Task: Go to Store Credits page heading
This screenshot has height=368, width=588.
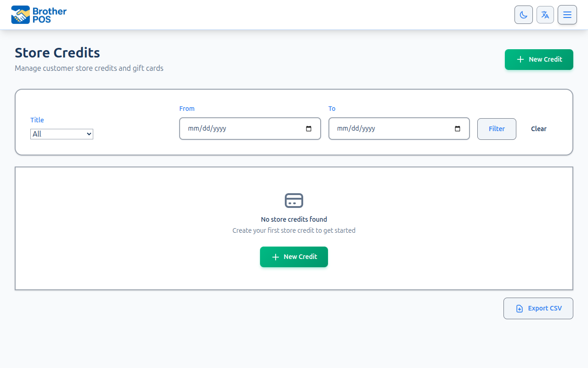Action: point(57,53)
